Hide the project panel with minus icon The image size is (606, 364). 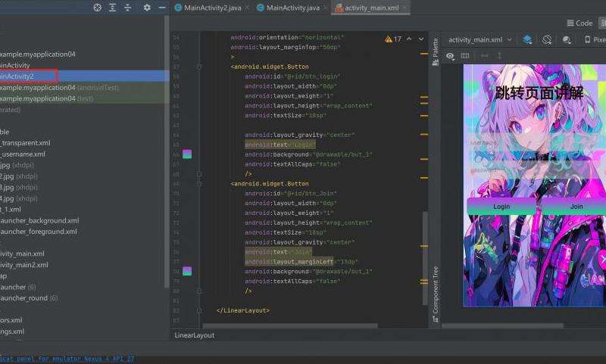(x=163, y=8)
